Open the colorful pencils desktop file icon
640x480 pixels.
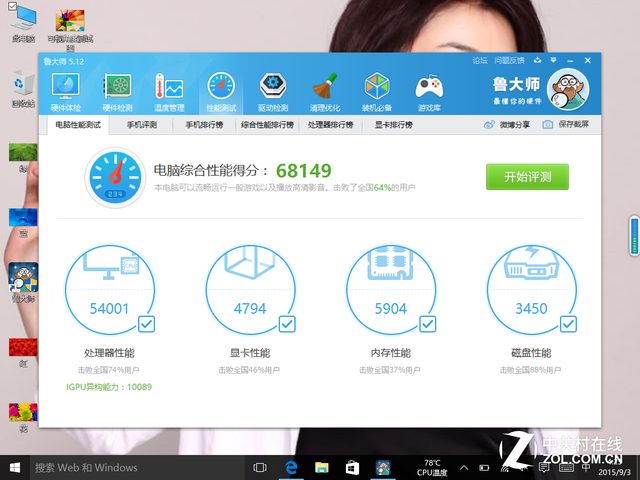(70, 29)
